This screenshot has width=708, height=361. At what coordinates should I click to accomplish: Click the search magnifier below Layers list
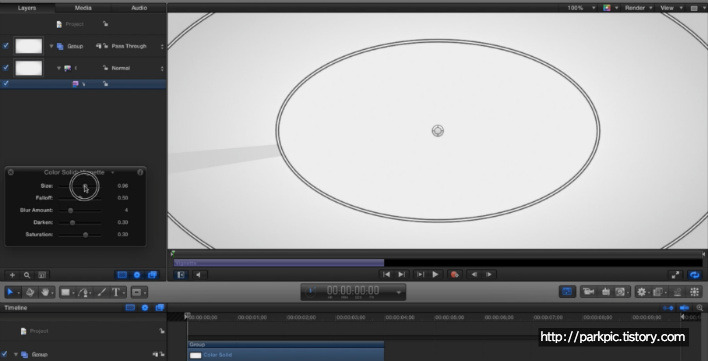(x=27, y=275)
